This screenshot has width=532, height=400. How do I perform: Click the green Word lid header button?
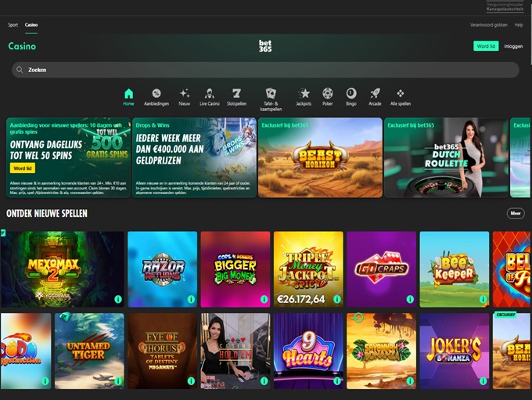coord(486,46)
